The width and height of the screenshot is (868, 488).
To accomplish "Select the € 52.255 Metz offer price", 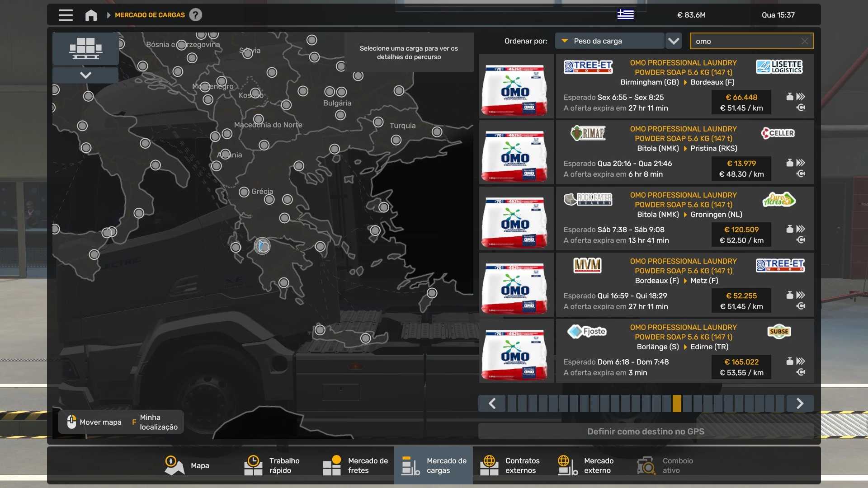I will 741,296.
